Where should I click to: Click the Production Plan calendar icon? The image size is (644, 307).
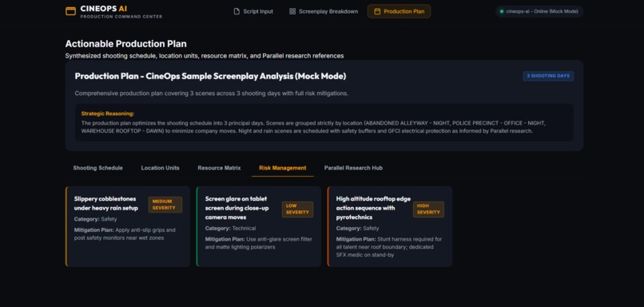pos(377,11)
